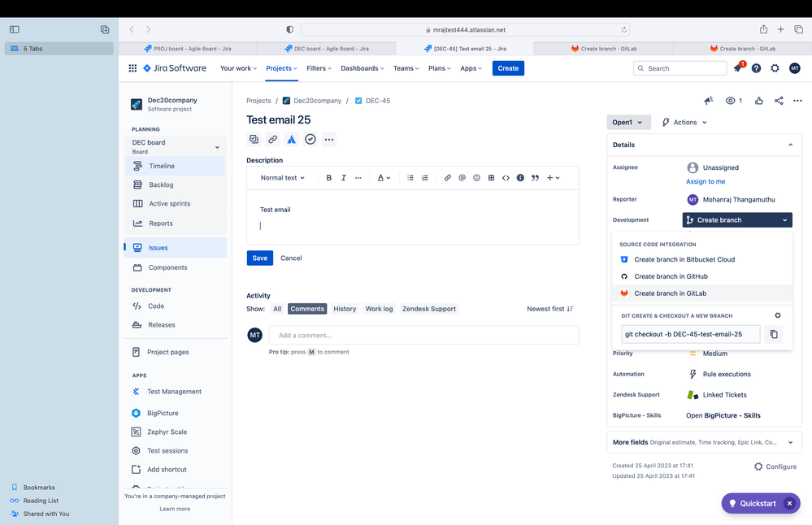Apply italic formatting in description
The width and height of the screenshot is (812, 525).
coord(343,178)
